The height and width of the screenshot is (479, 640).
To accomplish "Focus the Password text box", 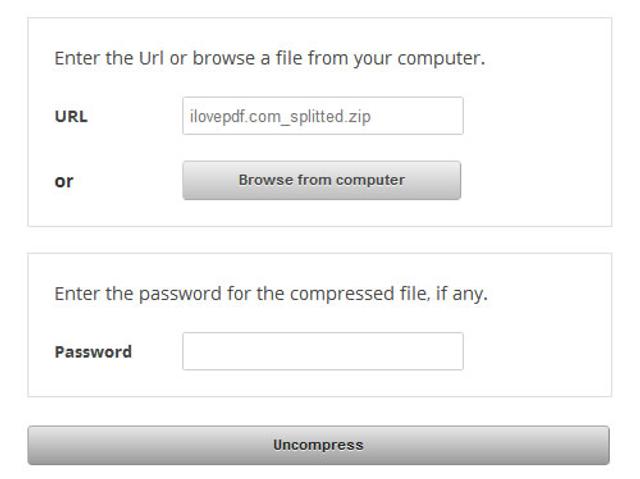I will [x=322, y=351].
